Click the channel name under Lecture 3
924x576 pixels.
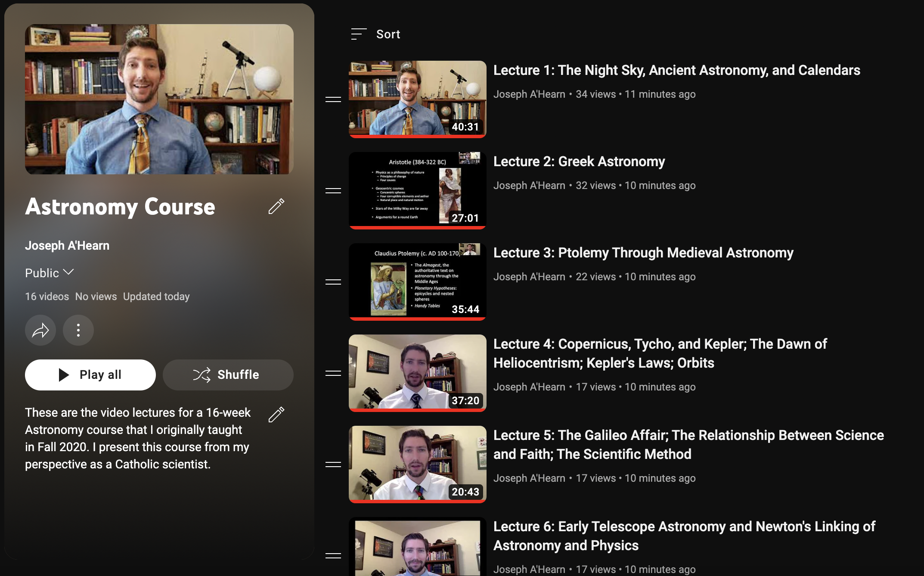[529, 277]
